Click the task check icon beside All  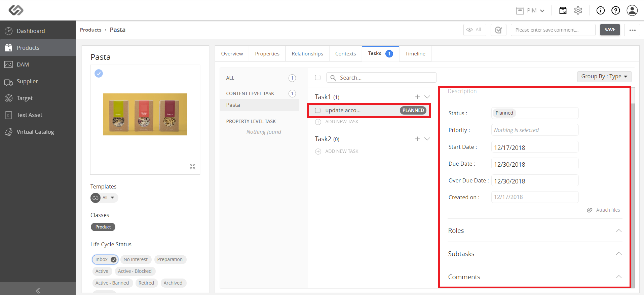[x=498, y=30]
